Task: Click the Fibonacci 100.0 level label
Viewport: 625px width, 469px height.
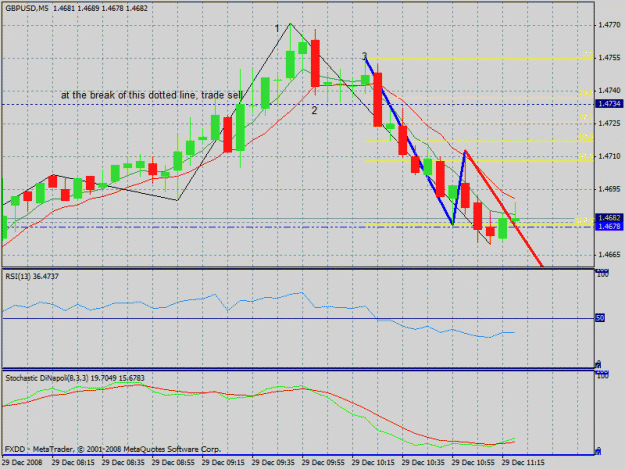Action: (x=584, y=220)
